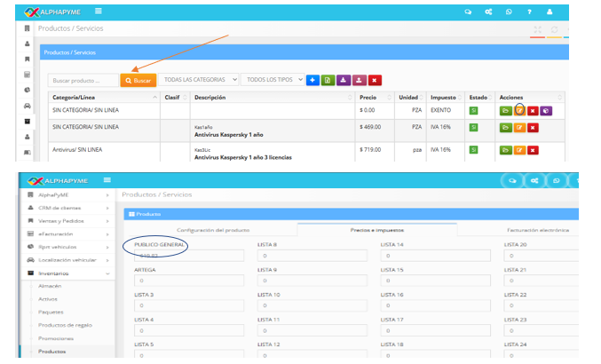Toggle SI status for Antivirus Kaspersky 1 año

pyautogui.click(x=474, y=128)
